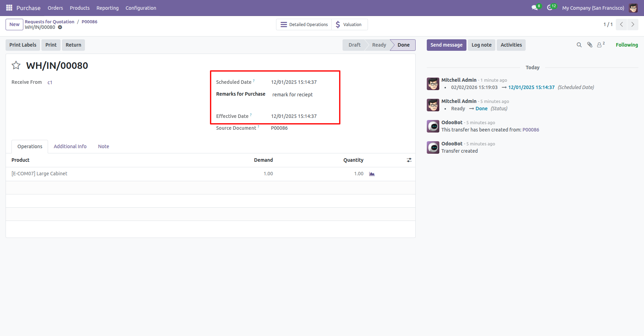Open the apps grid menu icon
Viewport: 644px width, 336px height.
click(x=9, y=8)
